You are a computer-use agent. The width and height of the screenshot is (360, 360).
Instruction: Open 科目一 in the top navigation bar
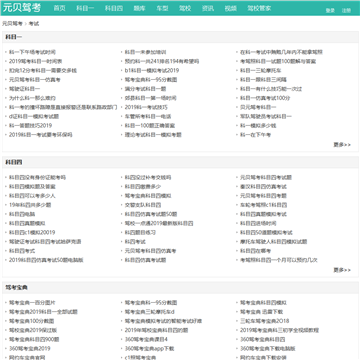click(85, 8)
